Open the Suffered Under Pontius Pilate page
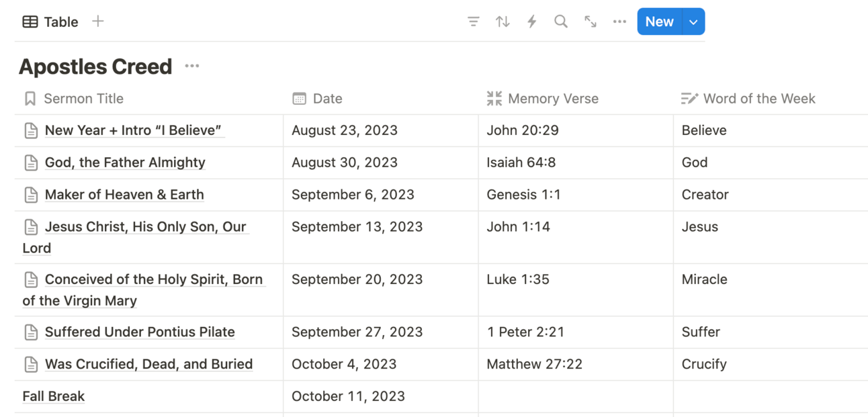 coord(140,332)
